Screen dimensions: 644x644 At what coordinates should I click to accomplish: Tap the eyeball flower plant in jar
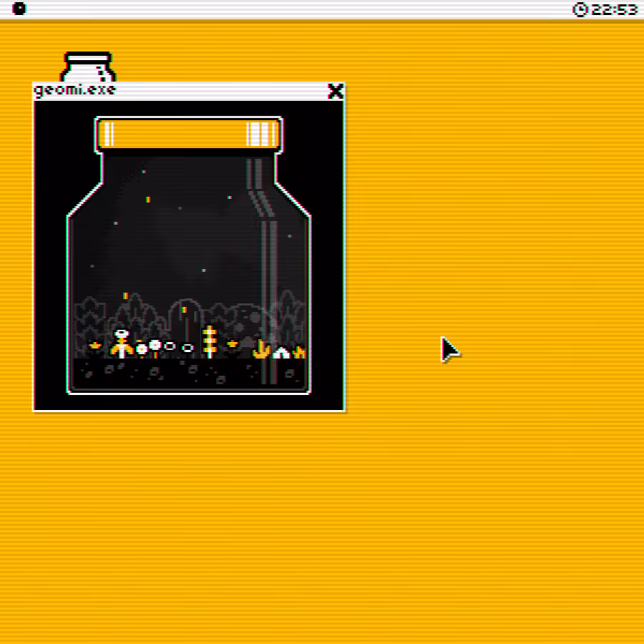click(121, 343)
